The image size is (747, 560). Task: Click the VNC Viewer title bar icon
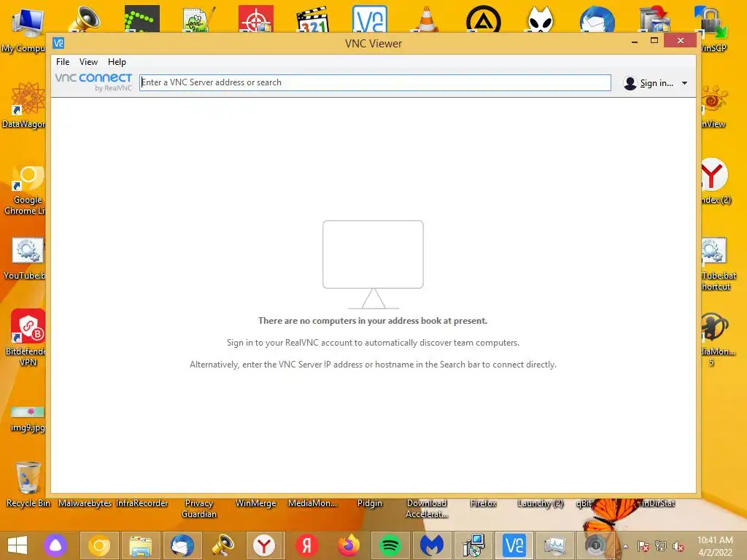(58, 43)
